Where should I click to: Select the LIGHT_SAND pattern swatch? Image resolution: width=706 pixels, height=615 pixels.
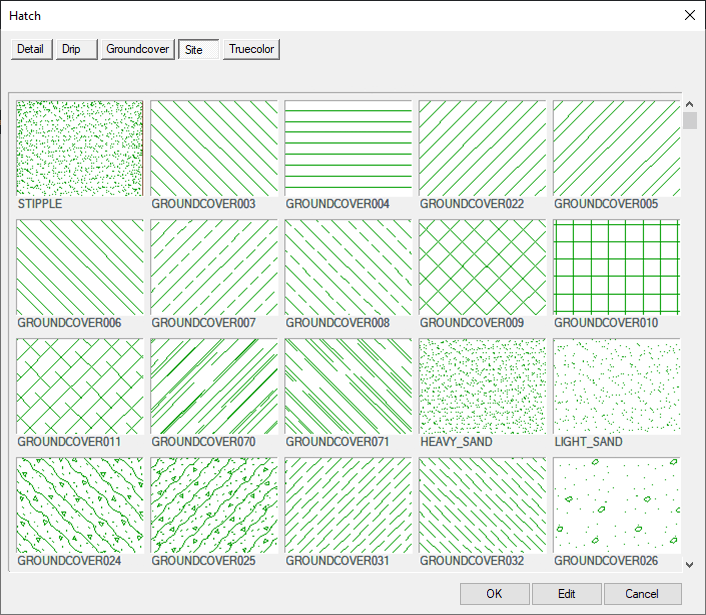pos(616,386)
